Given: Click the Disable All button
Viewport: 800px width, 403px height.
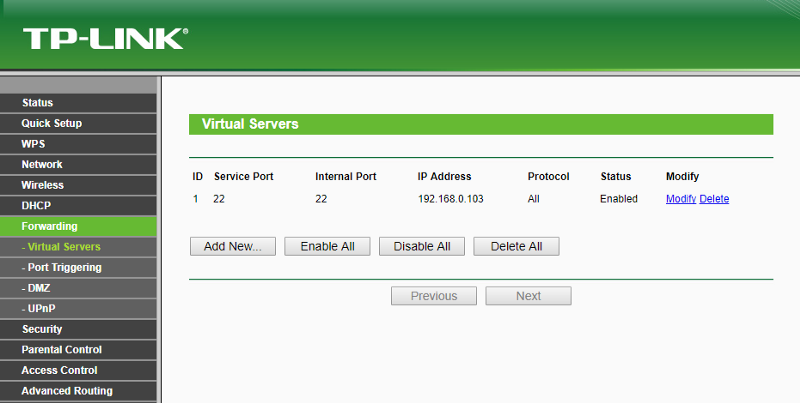Looking at the screenshot, I should (x=421, y=246).
